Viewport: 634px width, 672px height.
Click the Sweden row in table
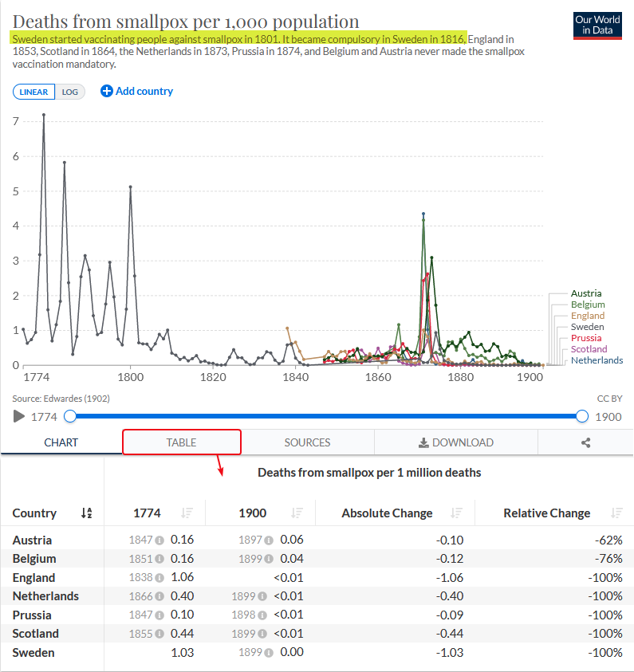click(317, 653)
